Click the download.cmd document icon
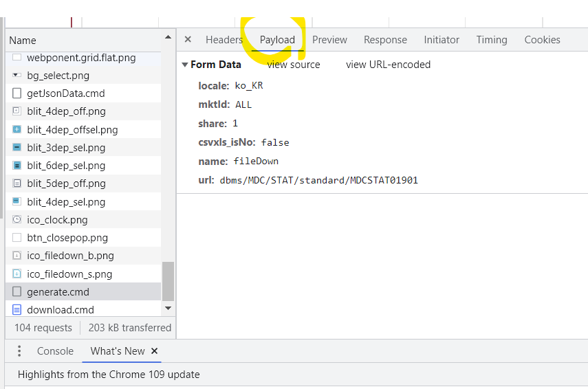The width and height of the screenshot is (588, 389). [17, 310]
